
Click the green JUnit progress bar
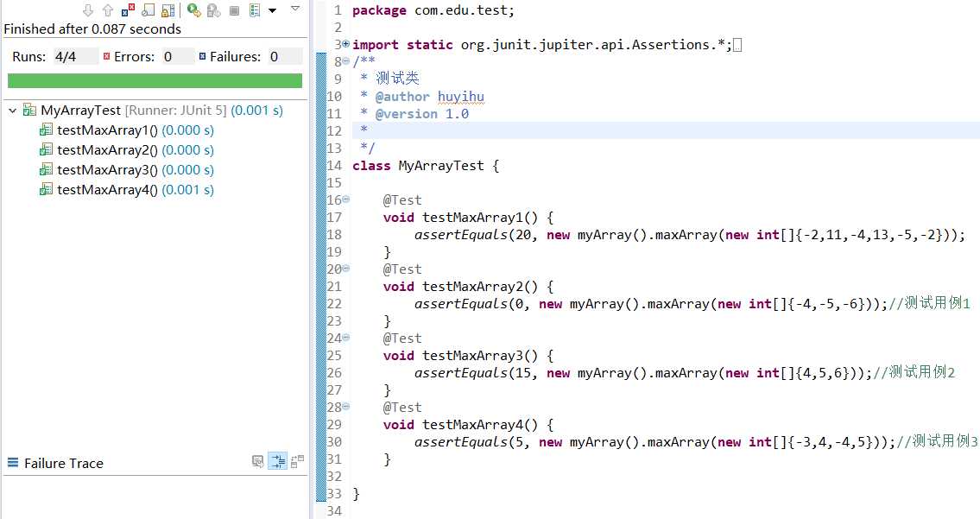tap(155, 80)
